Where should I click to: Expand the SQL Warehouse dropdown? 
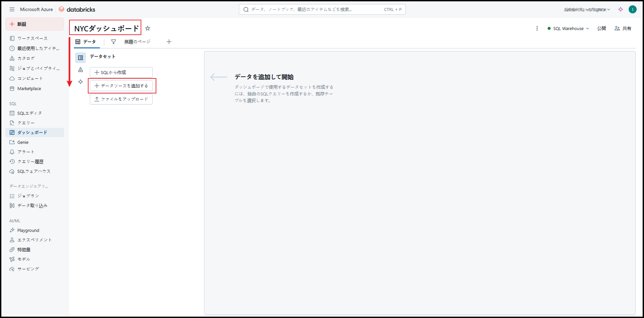point(568,28)
